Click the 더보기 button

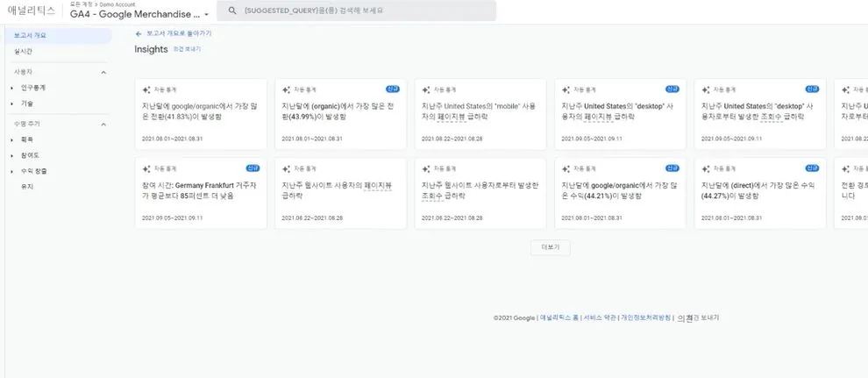point(551,247)
